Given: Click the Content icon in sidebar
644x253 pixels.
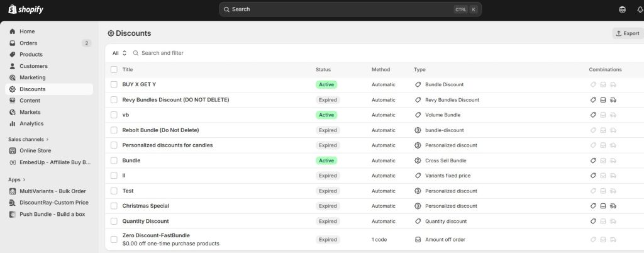Looking at the screenshot, I should (13, 100).
